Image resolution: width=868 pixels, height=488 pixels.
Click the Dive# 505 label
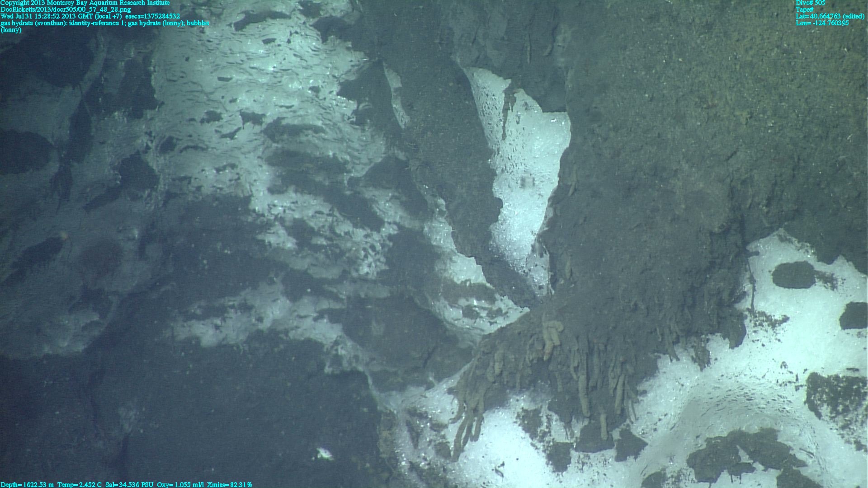tap(810, 3)
